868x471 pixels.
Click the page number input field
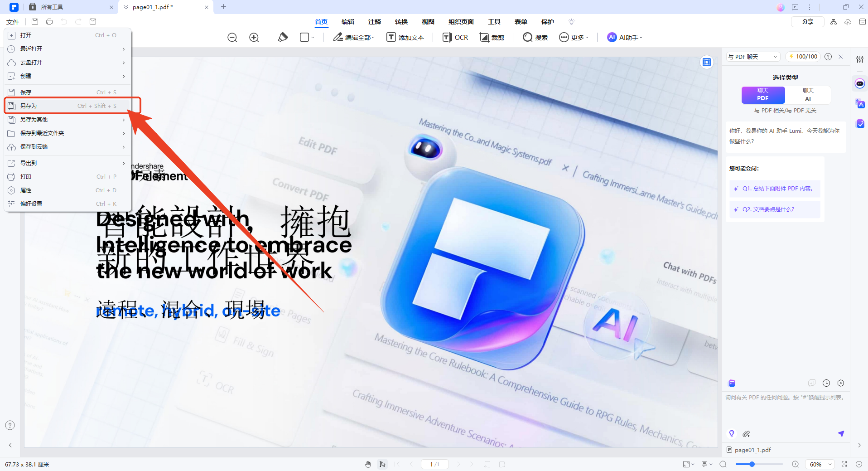click(x=434, y=464)
